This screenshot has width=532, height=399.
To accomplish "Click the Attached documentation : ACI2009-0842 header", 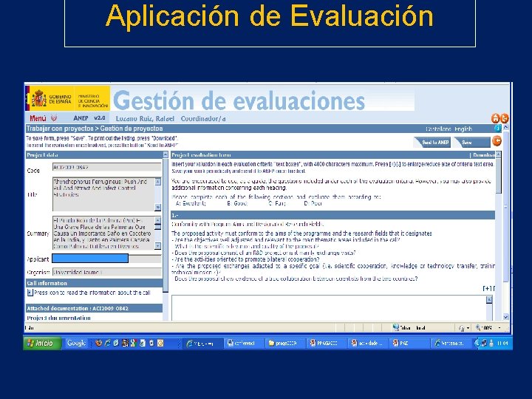I will (95, 308).
